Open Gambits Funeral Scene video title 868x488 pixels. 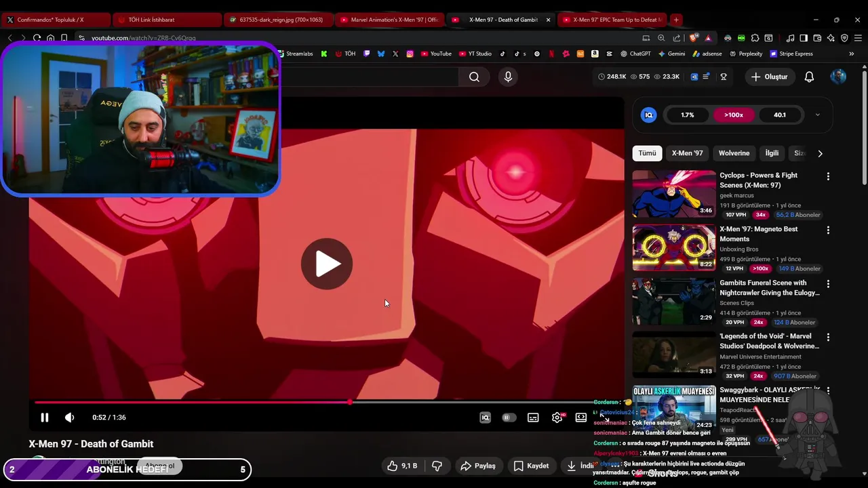point(769,288)
